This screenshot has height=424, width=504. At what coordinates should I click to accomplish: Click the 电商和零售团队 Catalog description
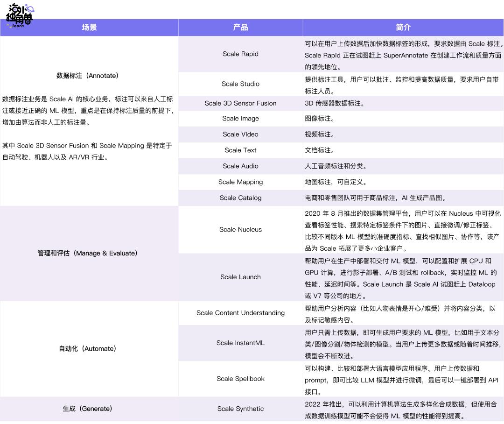coord(375,198)
